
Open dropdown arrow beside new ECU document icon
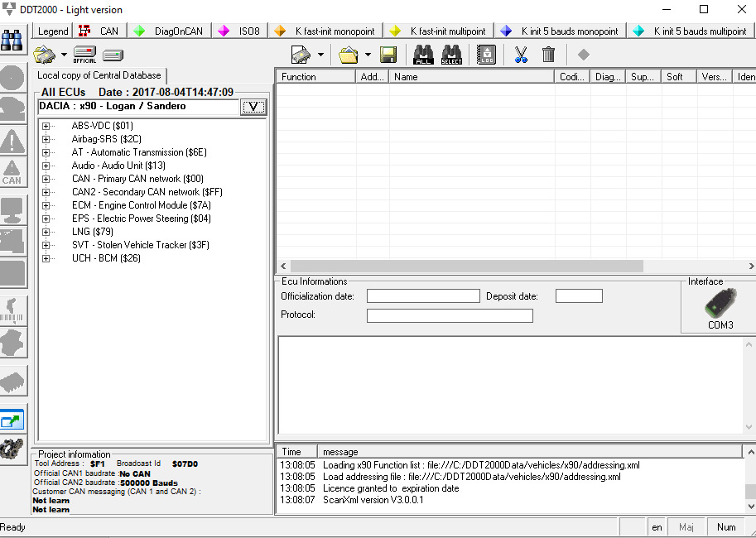[320, 55]
